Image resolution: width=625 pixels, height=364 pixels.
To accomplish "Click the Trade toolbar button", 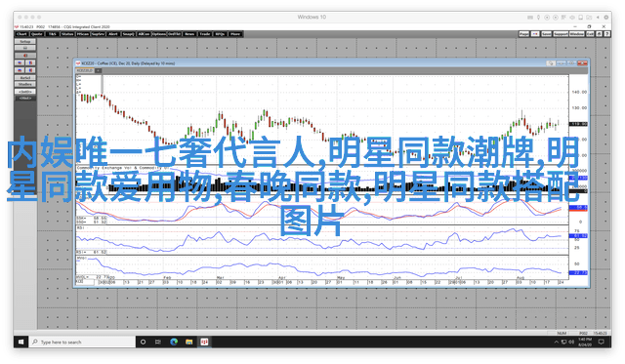I will pos(205,34).
